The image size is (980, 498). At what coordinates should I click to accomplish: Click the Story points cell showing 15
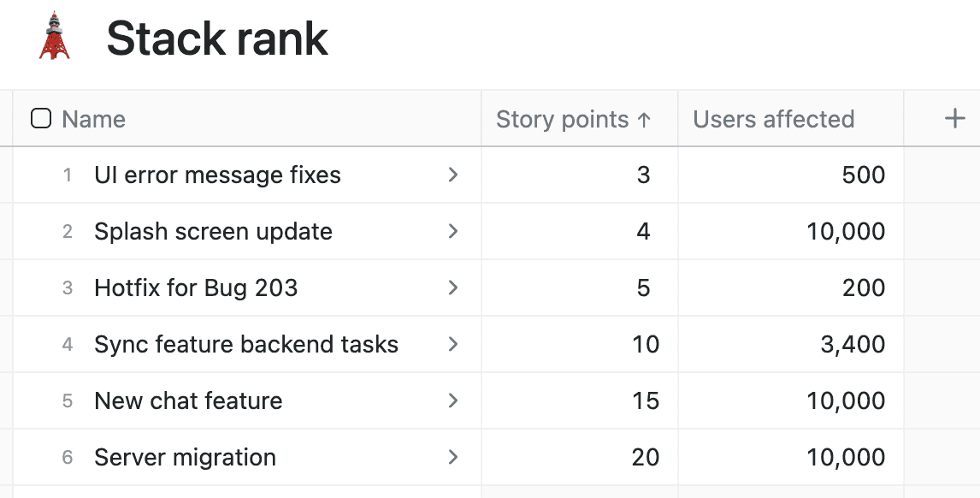coord(644,400)
